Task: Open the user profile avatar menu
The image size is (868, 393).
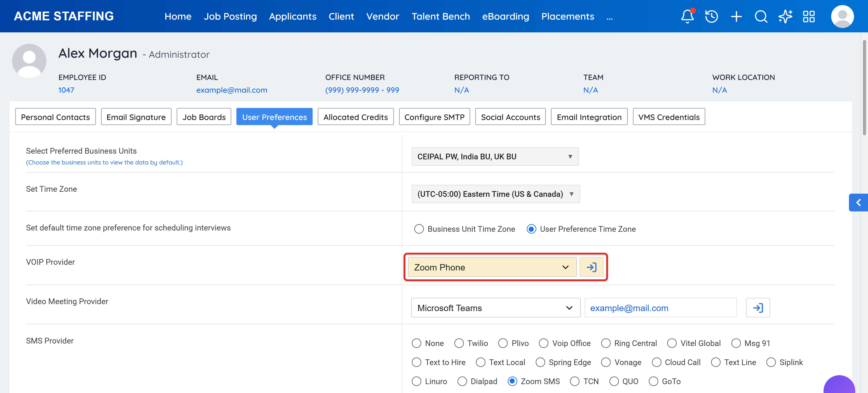Action: coord(842,17)
